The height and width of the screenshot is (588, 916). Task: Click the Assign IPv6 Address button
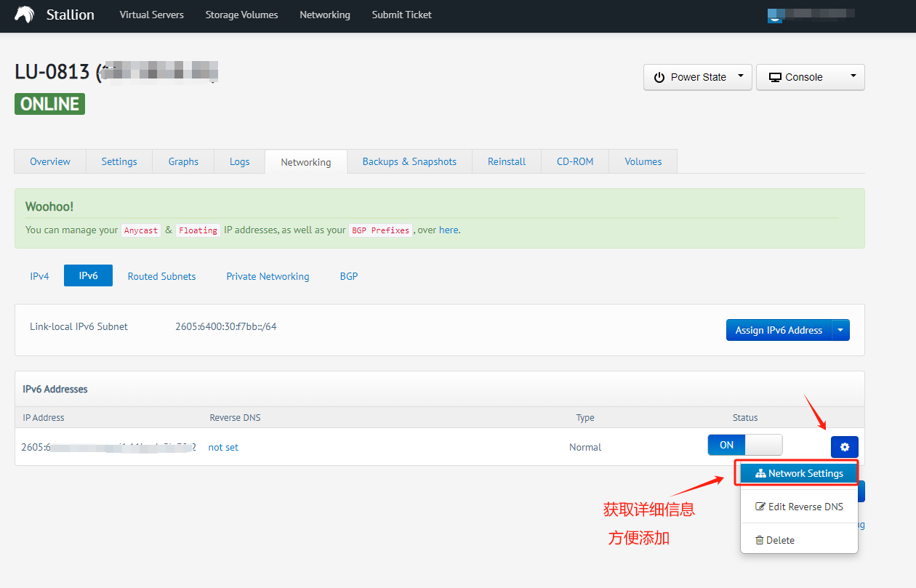[779, 330]
